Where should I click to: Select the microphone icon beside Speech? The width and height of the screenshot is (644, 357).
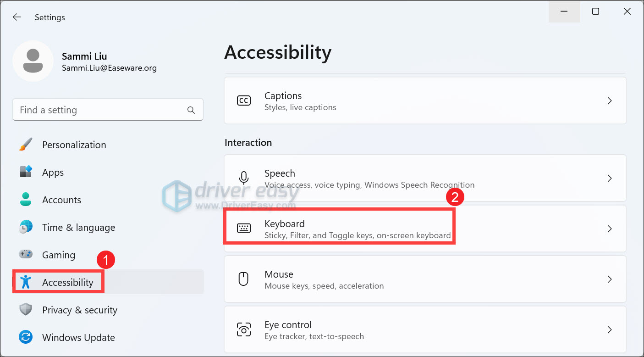[244, 178]
